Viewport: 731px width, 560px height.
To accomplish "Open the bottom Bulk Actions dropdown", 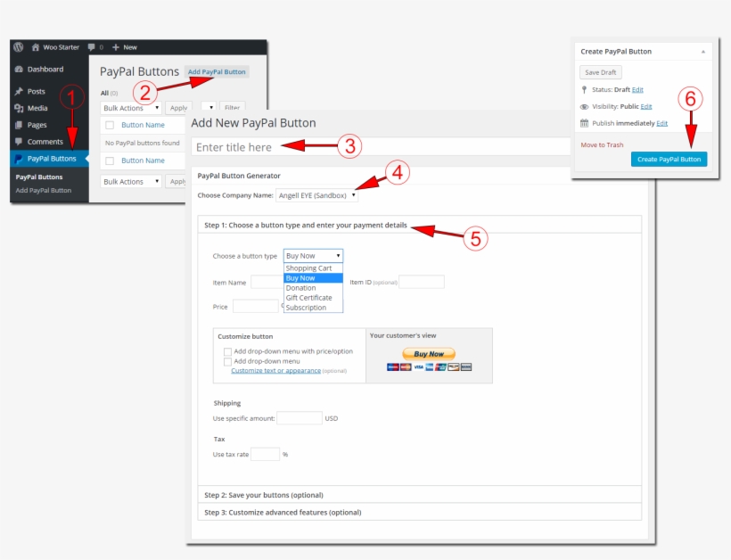I will 131,181.
